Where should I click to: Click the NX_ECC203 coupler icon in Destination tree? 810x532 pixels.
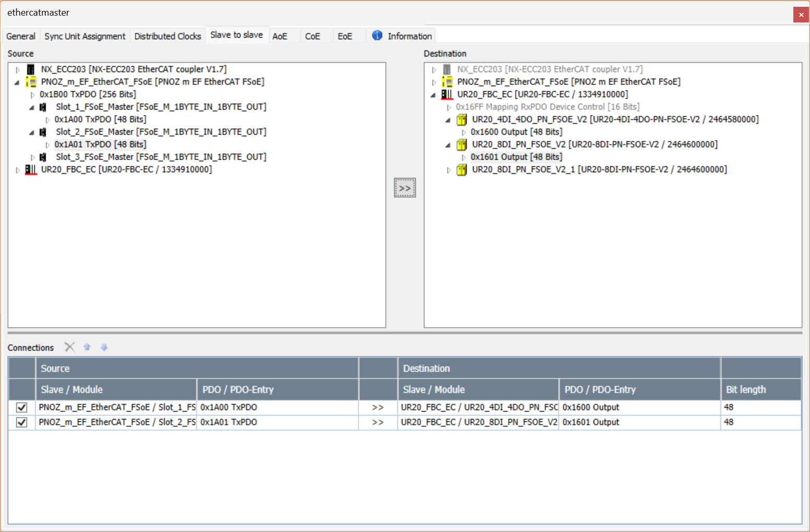pyautogui.click(x=447, y=69)
